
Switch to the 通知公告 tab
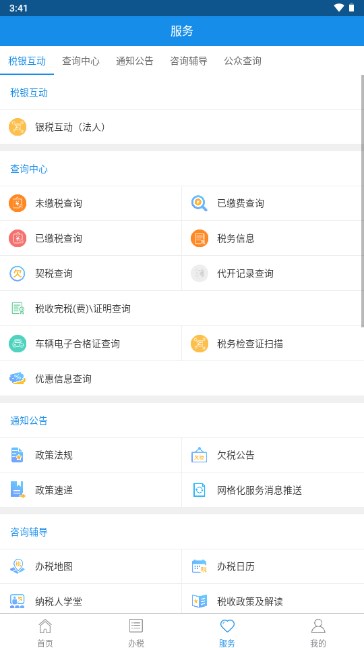coord(135,61)
